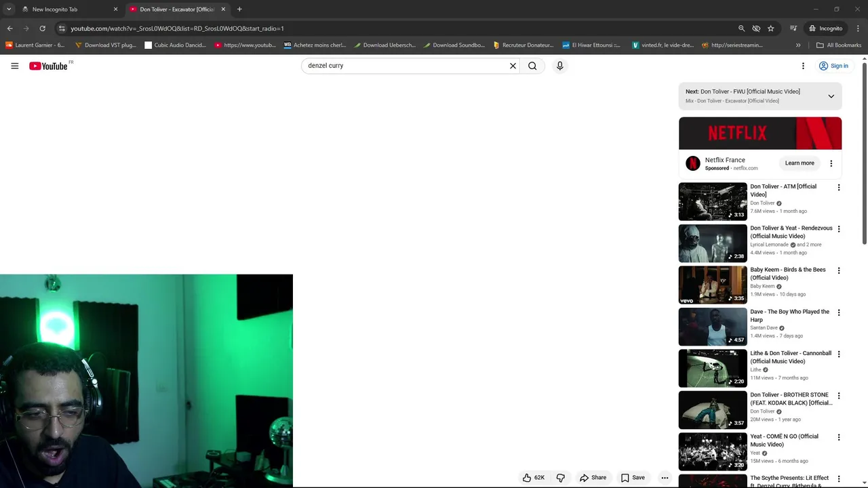Image resolution: width=868 pixels, height=488 pixels.
Task: Open Learn more on Netflix ad
Action: click(800, 163)
